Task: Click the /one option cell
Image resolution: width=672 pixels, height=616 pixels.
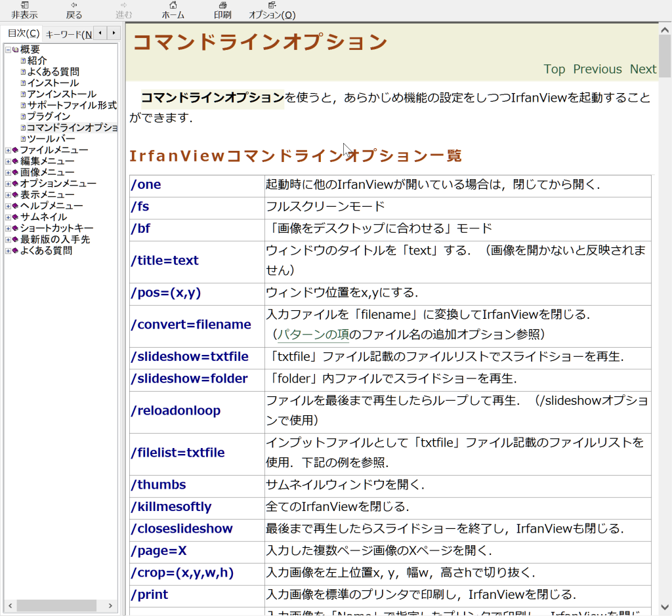Action: coord(197,186)
